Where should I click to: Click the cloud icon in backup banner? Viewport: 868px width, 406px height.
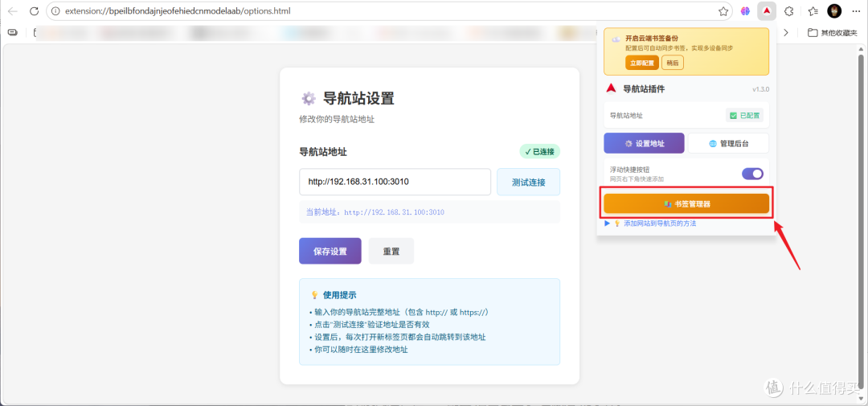[x=615, y=39]
